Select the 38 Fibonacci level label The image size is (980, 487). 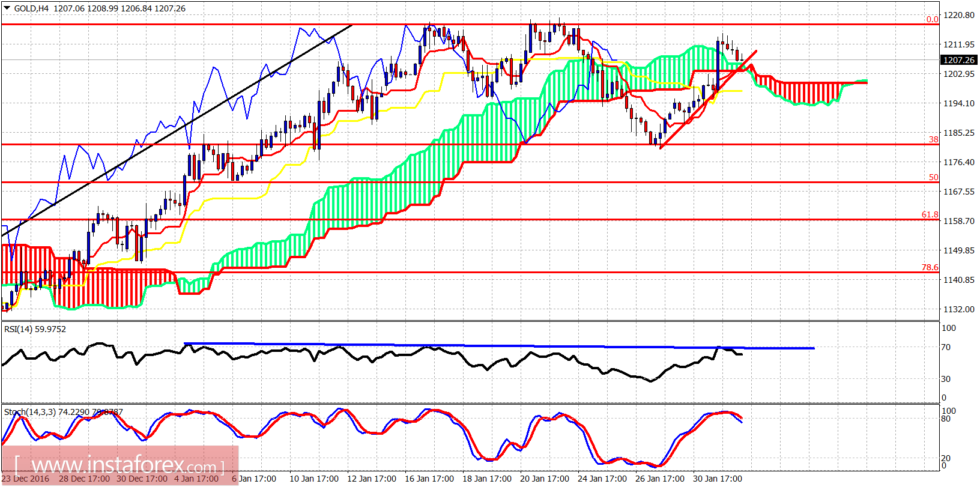coord(934,139)
